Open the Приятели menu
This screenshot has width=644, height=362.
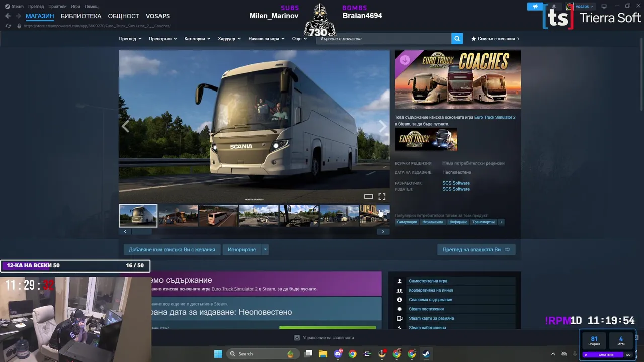(58, 6)
